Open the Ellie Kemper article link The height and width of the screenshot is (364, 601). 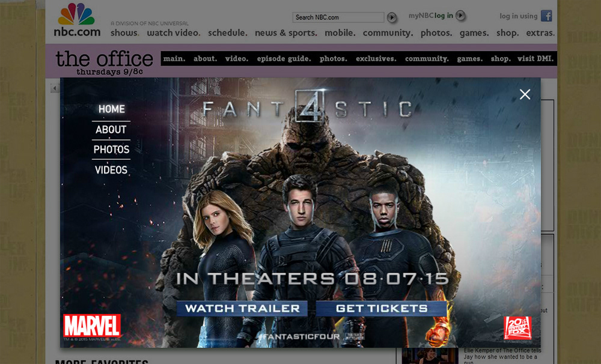(x=502, y=356)
